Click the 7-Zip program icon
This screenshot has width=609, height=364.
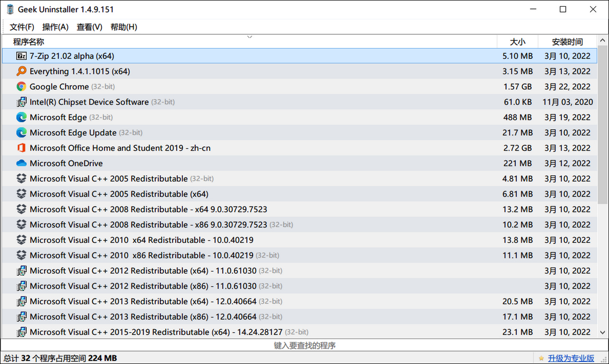[x=21, y=56]
